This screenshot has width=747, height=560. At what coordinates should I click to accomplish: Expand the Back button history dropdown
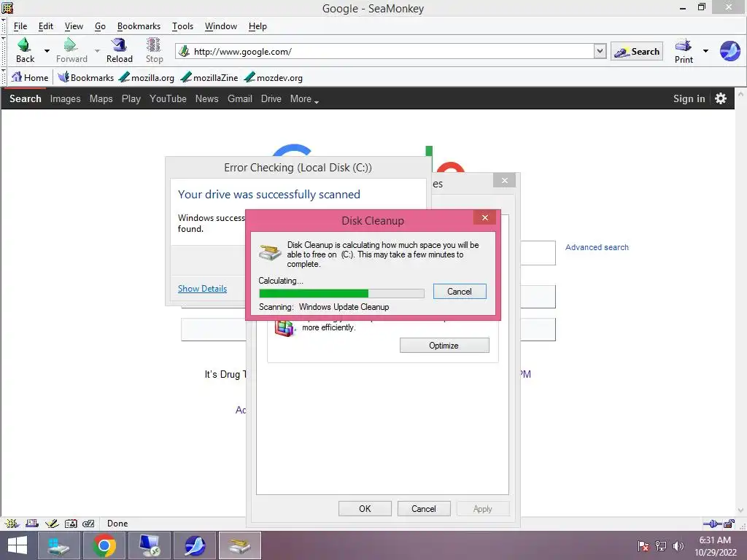tap(47, 50)
